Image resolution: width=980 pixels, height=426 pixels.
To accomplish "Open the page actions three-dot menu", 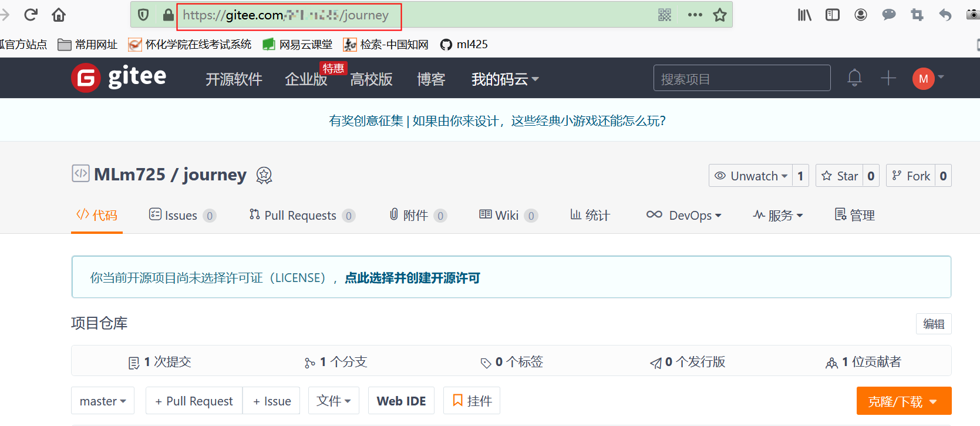I will point(695,15).
